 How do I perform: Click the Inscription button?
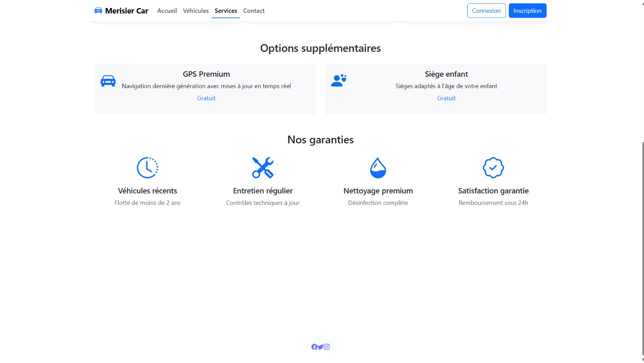point(527,11)
